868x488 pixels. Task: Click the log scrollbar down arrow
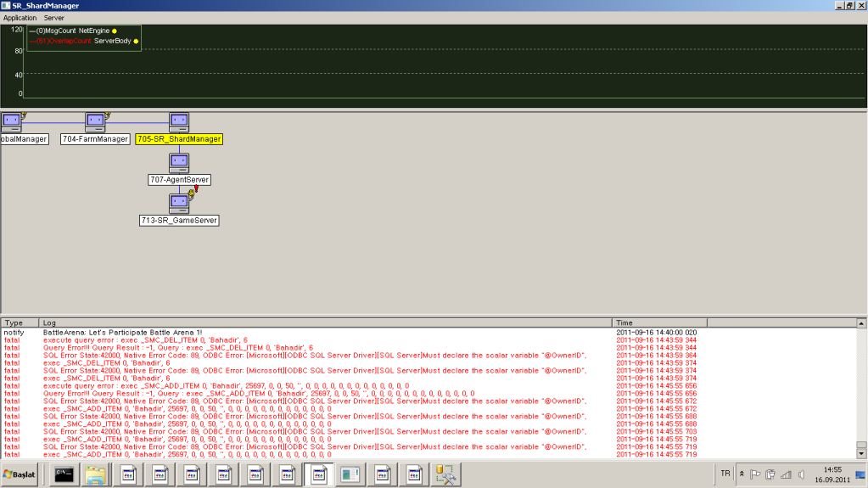pyautogui.click(x=862, y=453)
